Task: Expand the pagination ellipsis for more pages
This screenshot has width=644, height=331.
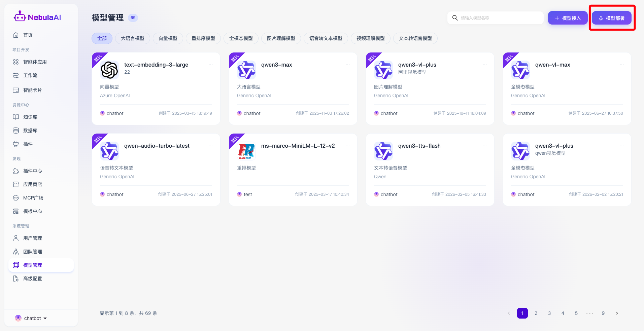Action: pyautogui.click(x=590, y=313)
